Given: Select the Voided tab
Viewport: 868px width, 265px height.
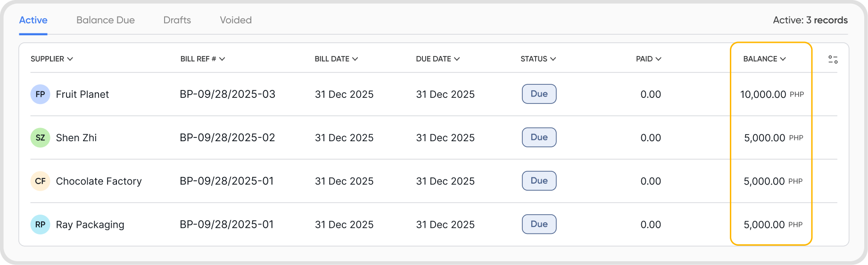Looking at the screenshot, I should 236,20.
